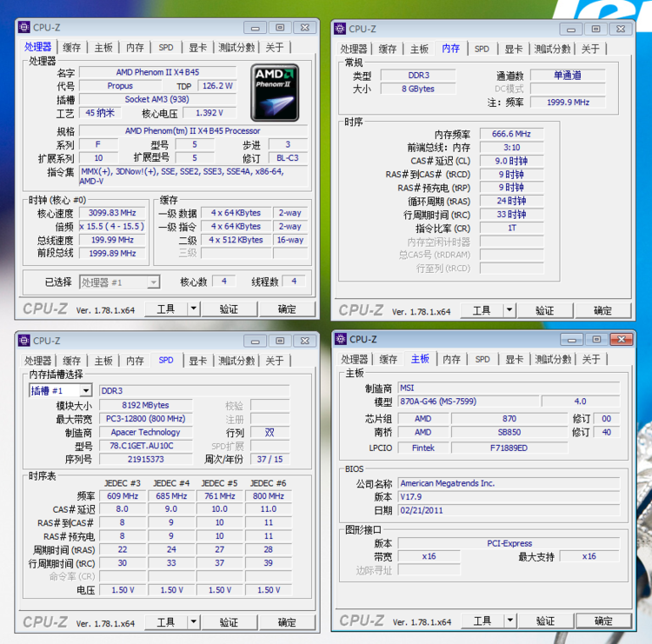Click 工具 button in the mainboard window
Viewport: 652px width, 644px height.
(x=482, y=621)
